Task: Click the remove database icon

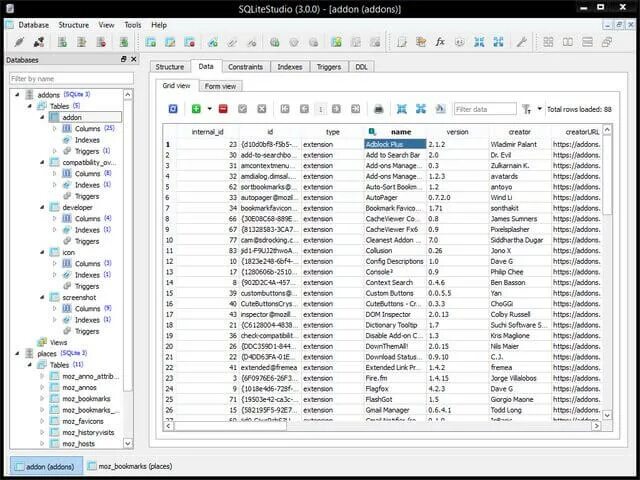Action: pyautogui.click(x=101, y=42)
